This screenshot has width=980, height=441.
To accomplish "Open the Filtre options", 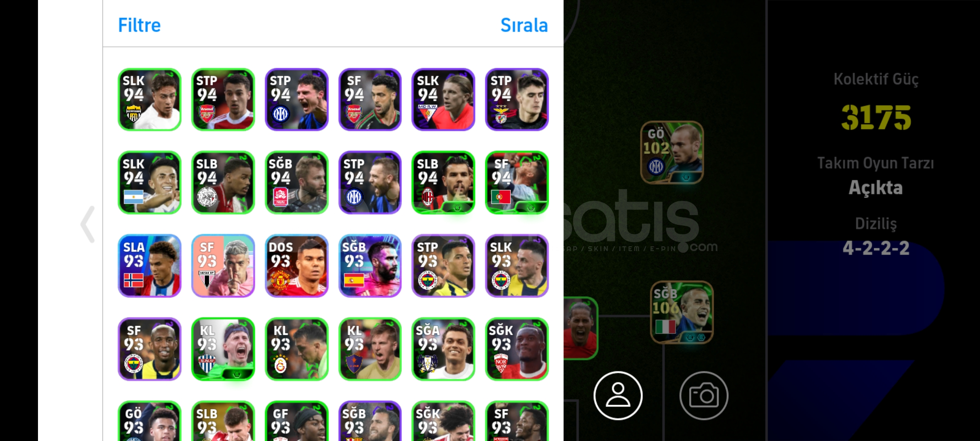I will 139,25.
